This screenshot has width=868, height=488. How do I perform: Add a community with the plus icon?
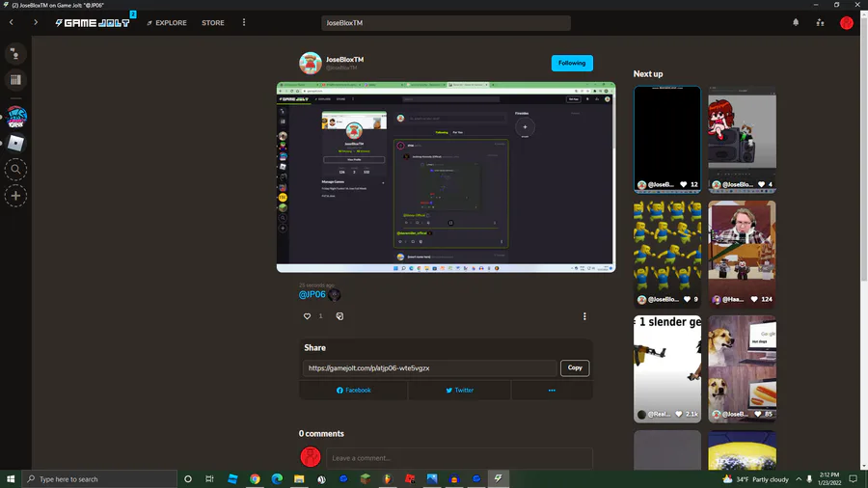click(15, 196)
